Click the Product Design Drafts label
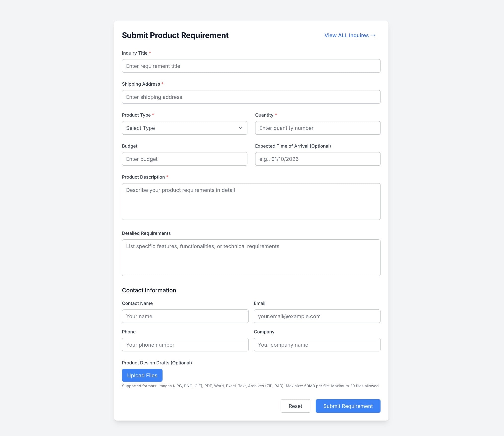 (x=157, y=363)
